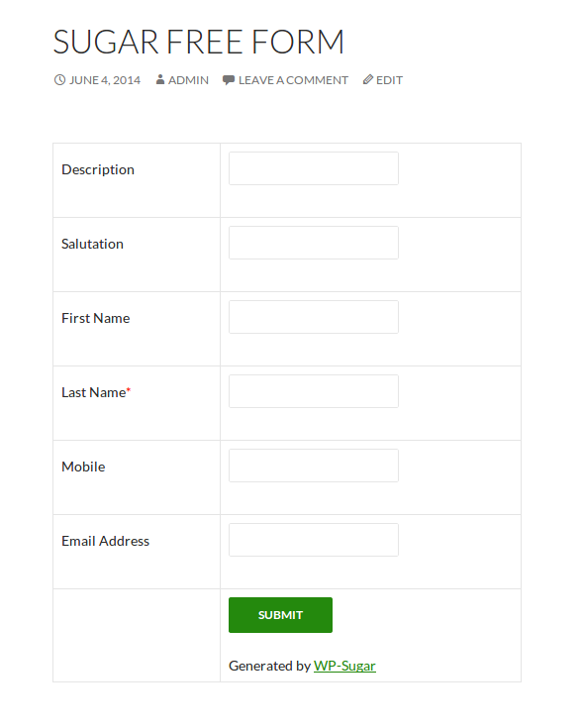582x728 pixels.
Task: Click the Sugar Free Form page title
Action: pyautogui.click(x=199, y=42)
